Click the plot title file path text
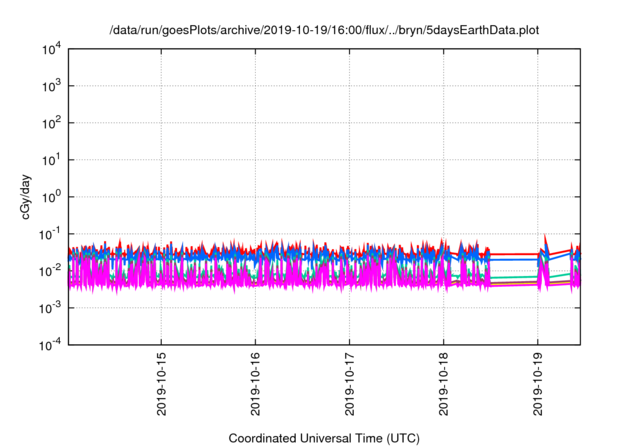Screen dimensions: 640x448 click(x=324, y=31)
